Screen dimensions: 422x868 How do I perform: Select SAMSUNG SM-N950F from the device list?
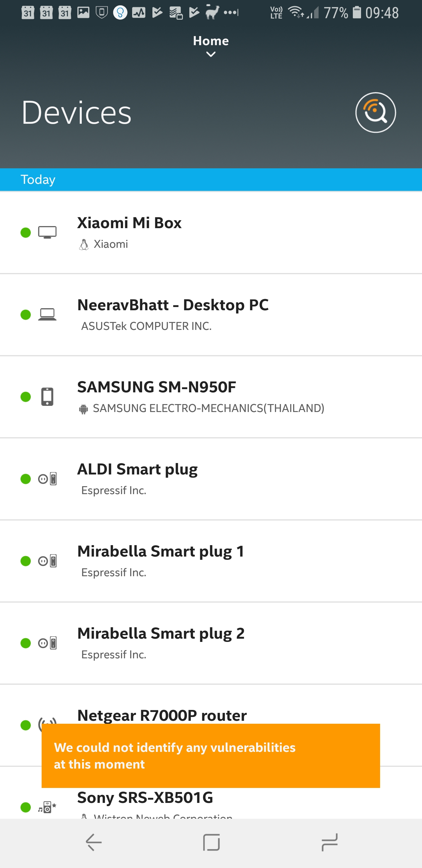coord(211,397)
